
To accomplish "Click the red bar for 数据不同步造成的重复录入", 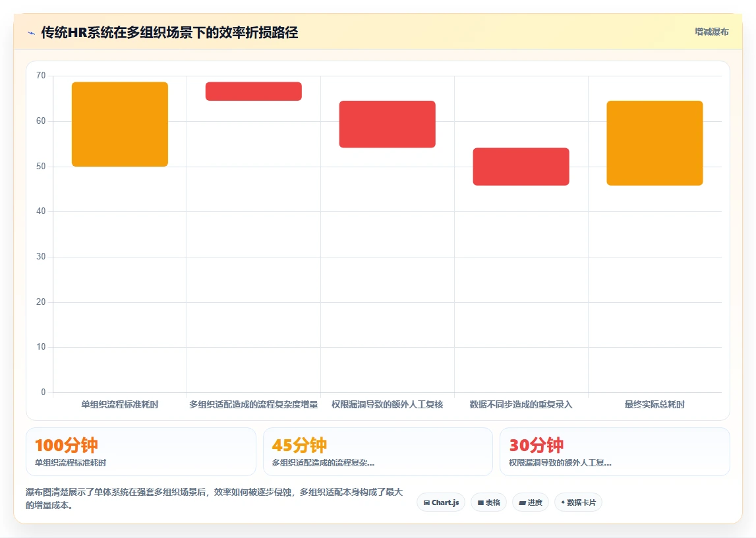I will pyautogui.click(x=521, y=167).
